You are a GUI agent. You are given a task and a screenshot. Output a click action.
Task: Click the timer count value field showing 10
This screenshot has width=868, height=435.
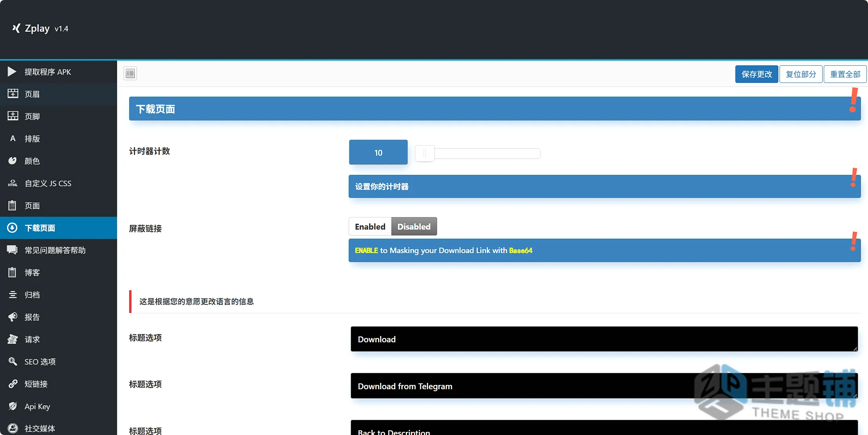(x=378, y=152)
